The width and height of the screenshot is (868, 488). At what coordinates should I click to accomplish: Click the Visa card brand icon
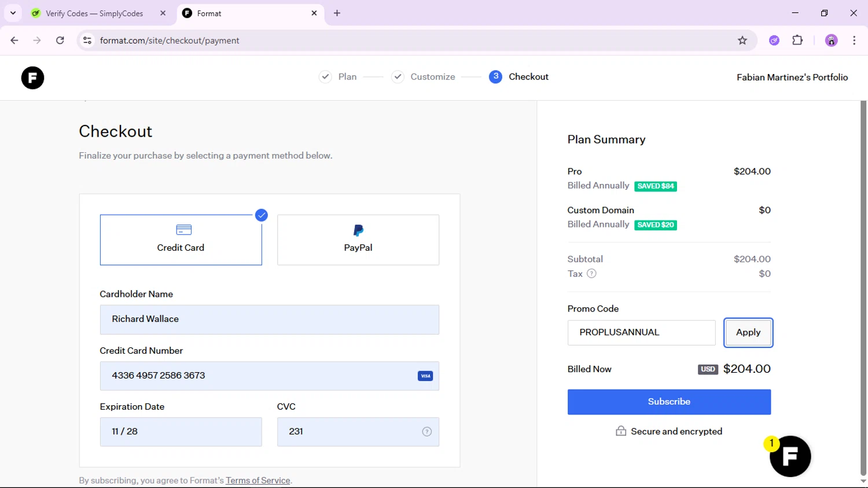425,376
